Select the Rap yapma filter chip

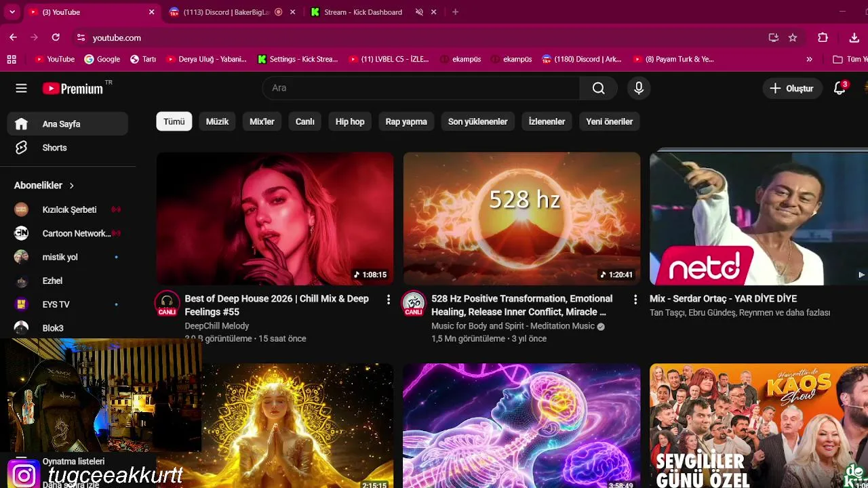pos(406,121)
